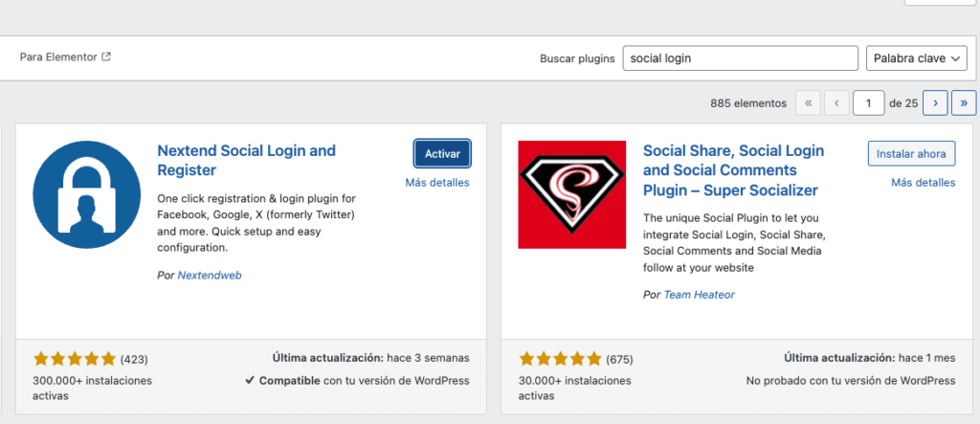
Task: Click the Super Socializer star rating
Action: tap(560, 359)
